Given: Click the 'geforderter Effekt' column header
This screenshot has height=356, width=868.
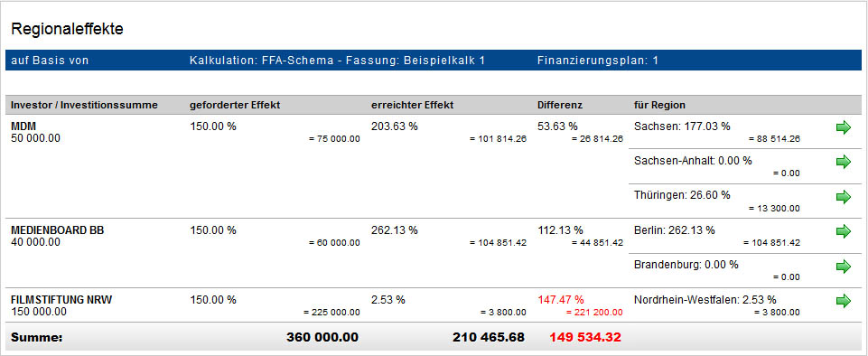Looking at the screenshot, I should (234, 105).
